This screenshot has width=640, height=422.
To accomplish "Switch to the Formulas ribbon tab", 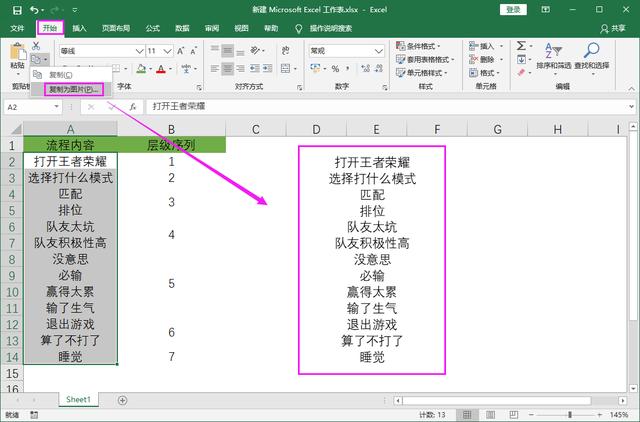I will (x=153, y=28).
